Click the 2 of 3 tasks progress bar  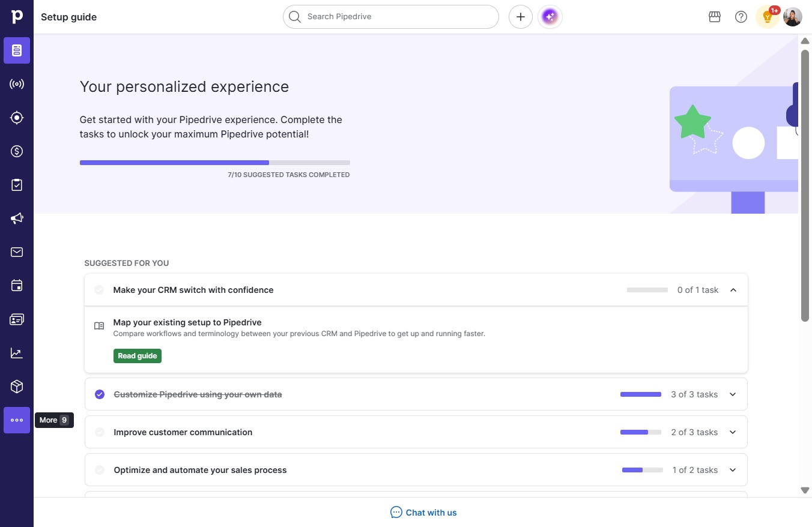click(x=641, y=432)
